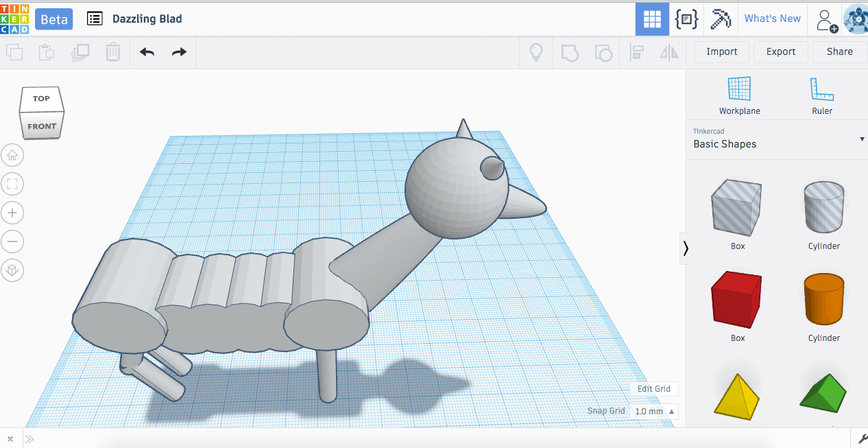Click the Export button

[780, 51]
